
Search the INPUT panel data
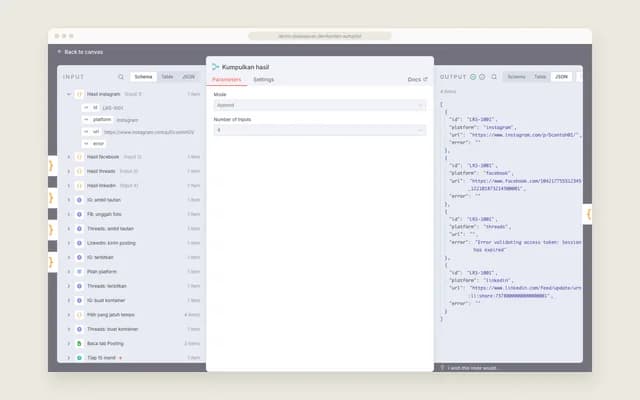tap(121, 77)
